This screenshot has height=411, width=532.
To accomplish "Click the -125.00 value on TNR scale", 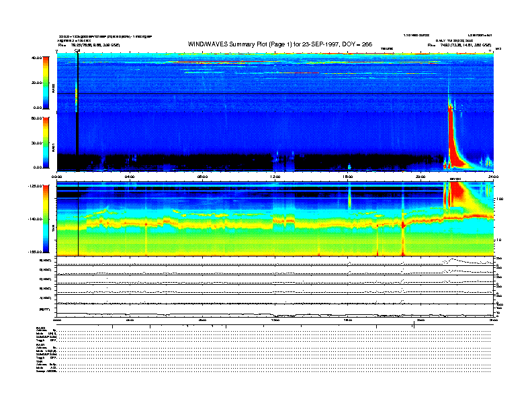I will (x=35, y=186).
